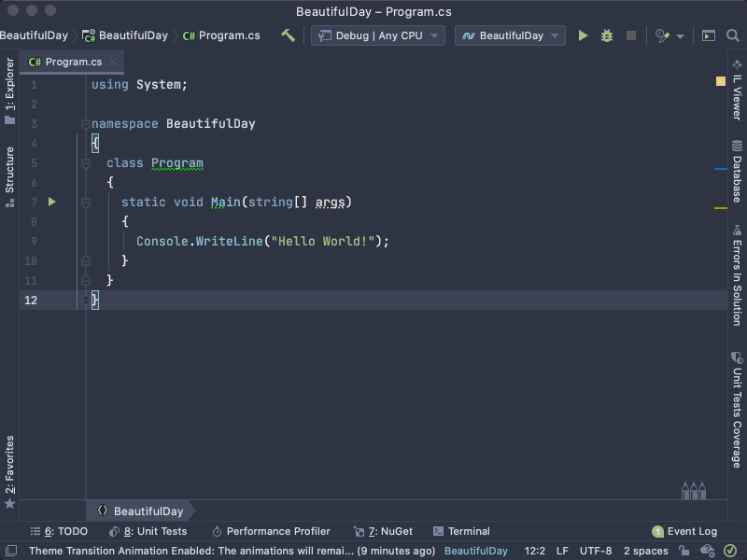Select the Program.cs editor tab
The width and height of the screenshot is (747, 560).
click(72, 62)
